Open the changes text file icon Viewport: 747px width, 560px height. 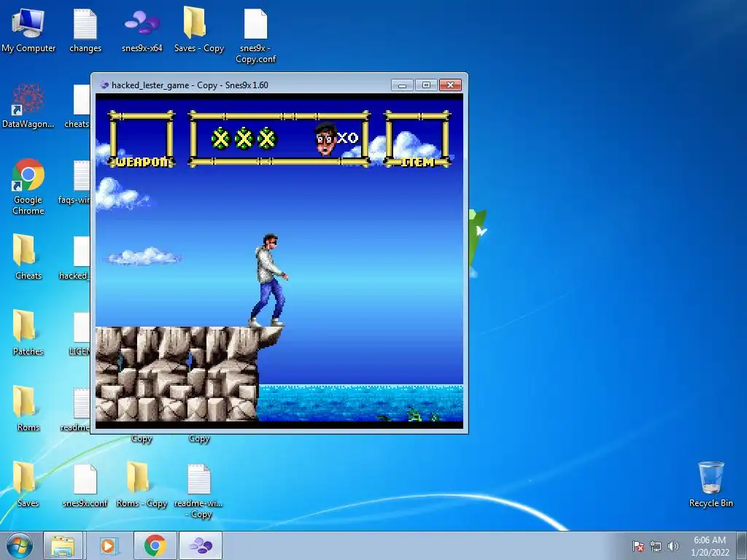85,31
